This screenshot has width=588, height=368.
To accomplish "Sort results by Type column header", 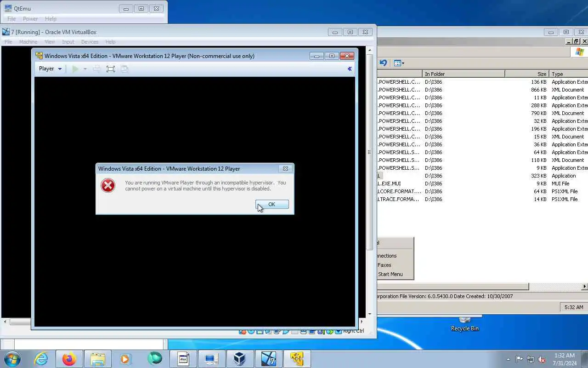I will click(569, 74).
